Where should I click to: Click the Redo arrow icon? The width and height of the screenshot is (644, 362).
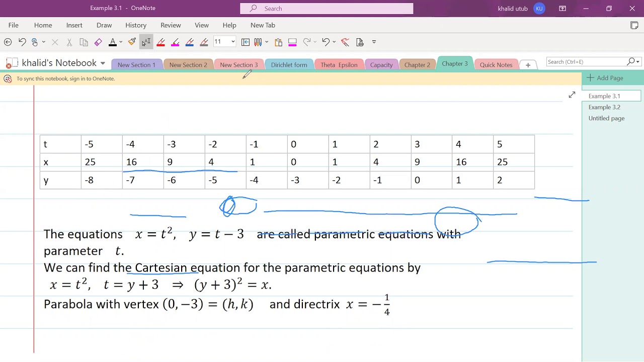306,42
